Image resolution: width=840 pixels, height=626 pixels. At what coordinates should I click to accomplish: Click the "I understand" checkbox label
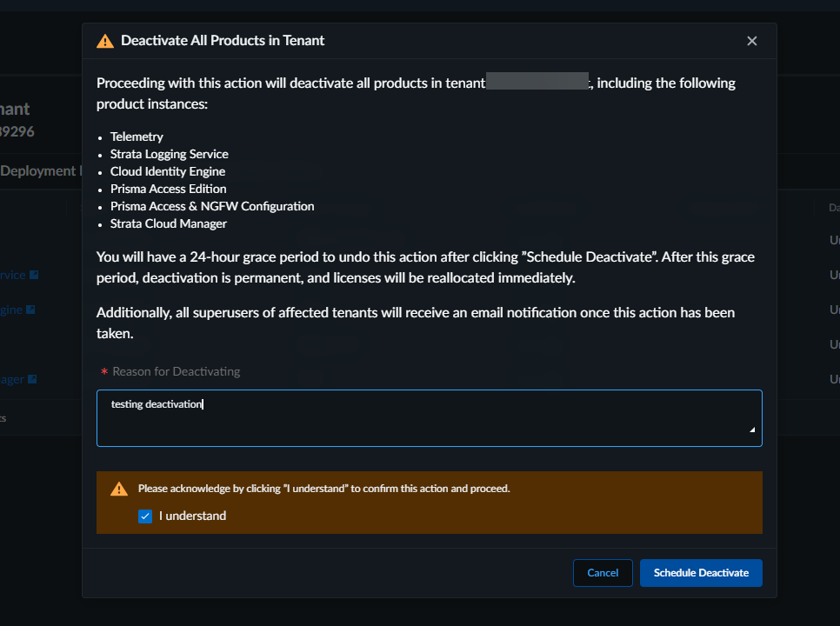pyautogui.click(x=192, y=516)
